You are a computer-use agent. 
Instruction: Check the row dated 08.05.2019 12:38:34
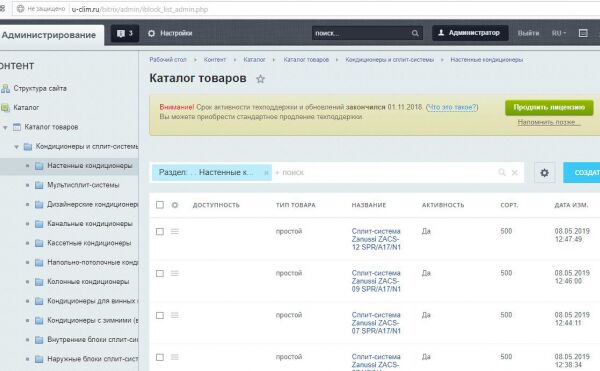pos(160,357)
